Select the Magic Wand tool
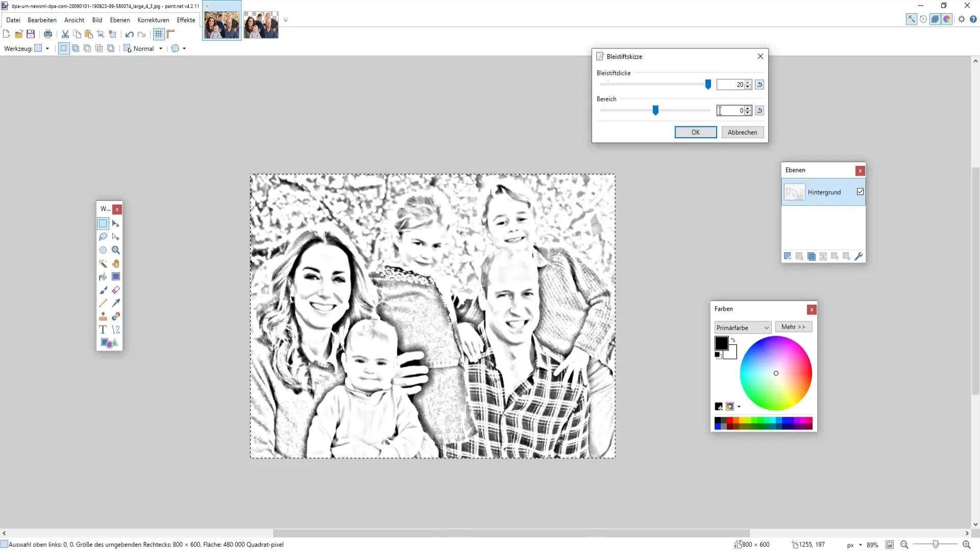Screen dimensions: 980x551 [103, 263]
